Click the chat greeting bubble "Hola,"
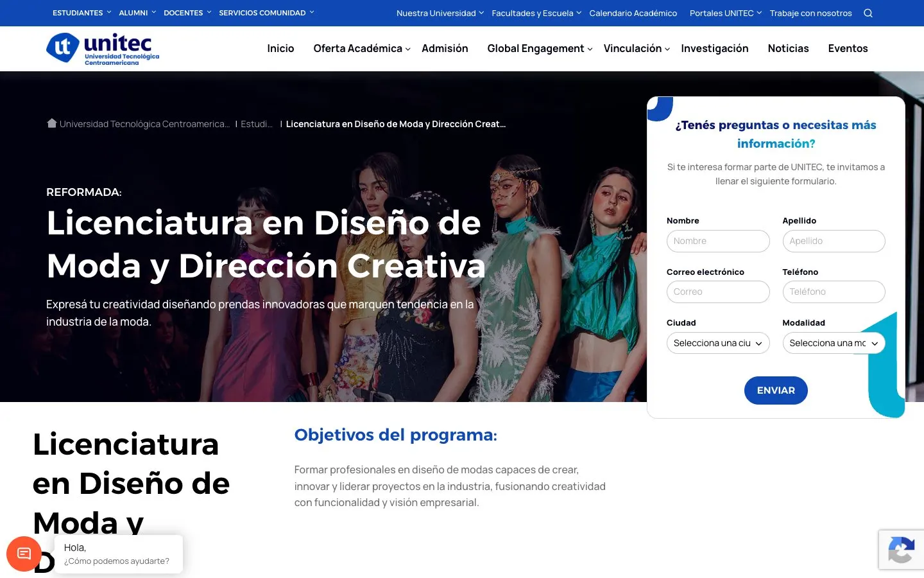Viewport: 924px width, 578px height. coord(119,554)
